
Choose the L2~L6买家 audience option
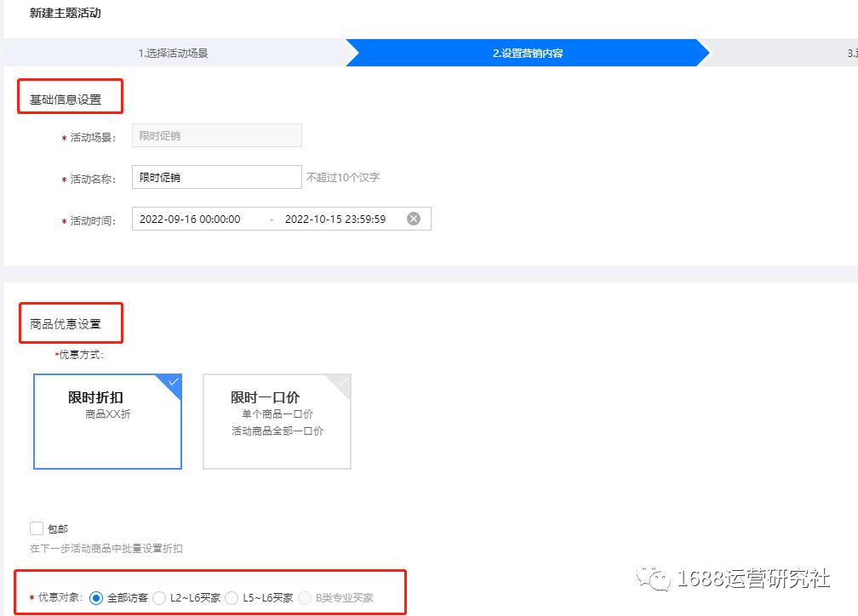(x=159, y=597)
